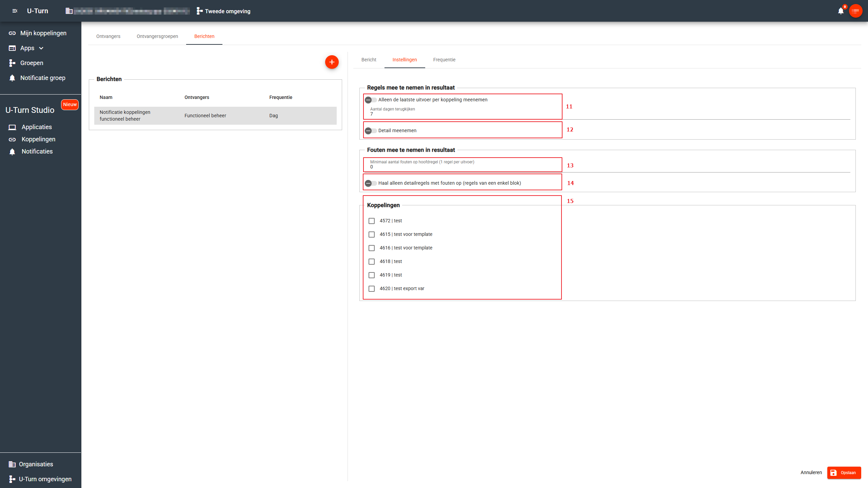
Task: Click the red plus add-message button
Action: tap(332, 62)
